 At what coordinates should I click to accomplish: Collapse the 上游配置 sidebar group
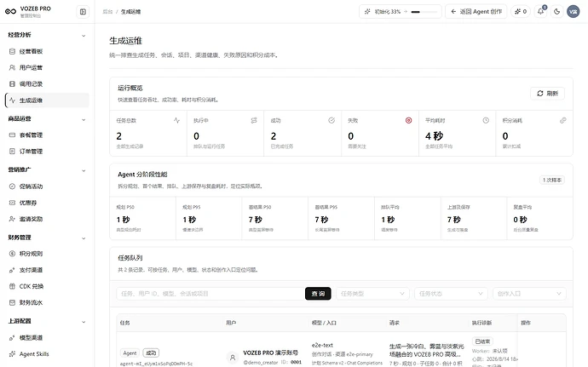(x=84, y=322)
